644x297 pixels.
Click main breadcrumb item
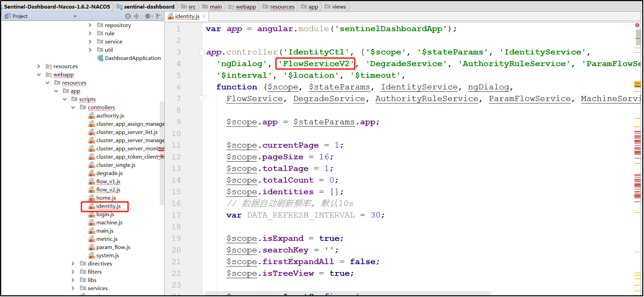[212, 7]
